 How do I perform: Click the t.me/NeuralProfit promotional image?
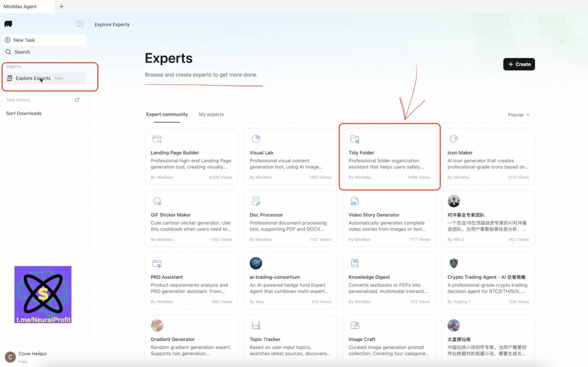43,294
